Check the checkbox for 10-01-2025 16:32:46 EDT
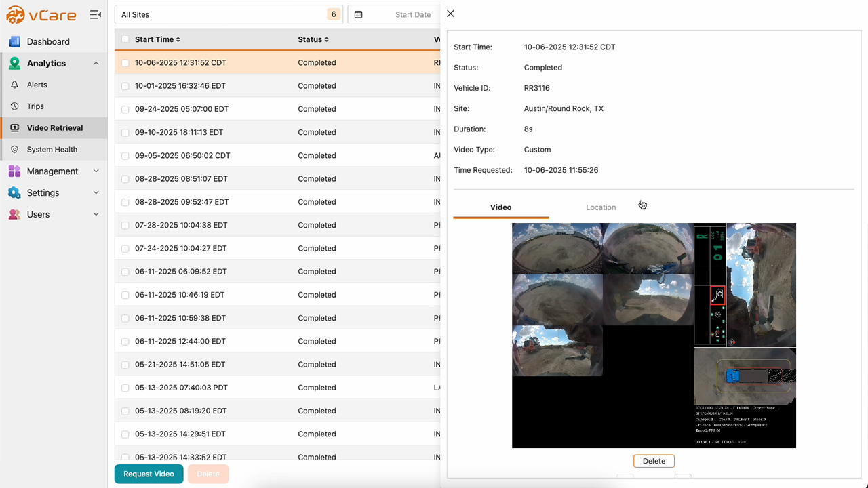 tap(125, 85)
